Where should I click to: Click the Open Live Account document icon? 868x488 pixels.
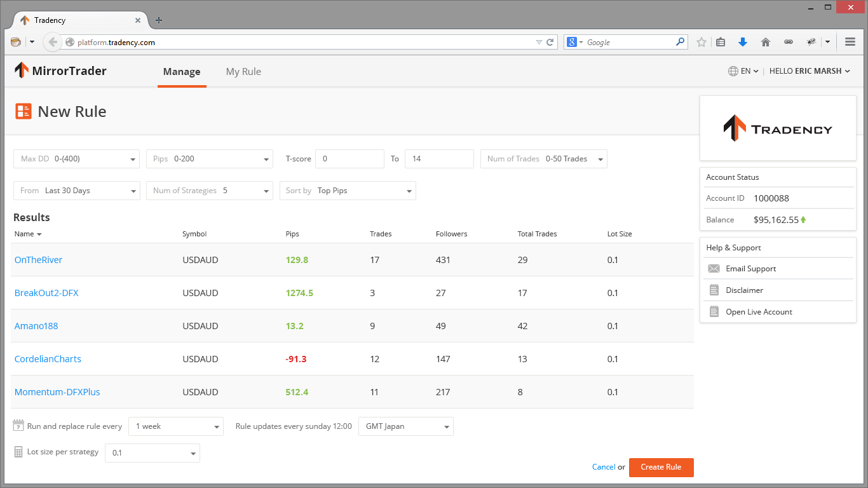[x=714, y=311]
